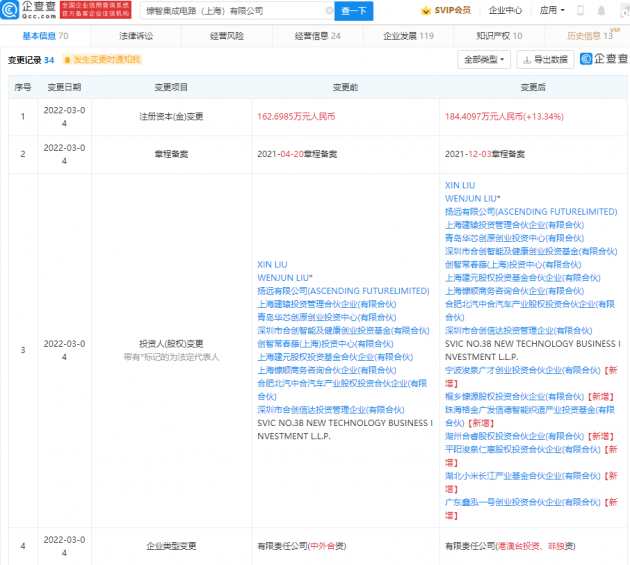This screenshot has height=565, width=630.
Task: Select 184.4097万元人民币(+13.34%) value
Action: pyautogui.click(x=504, y=117)
